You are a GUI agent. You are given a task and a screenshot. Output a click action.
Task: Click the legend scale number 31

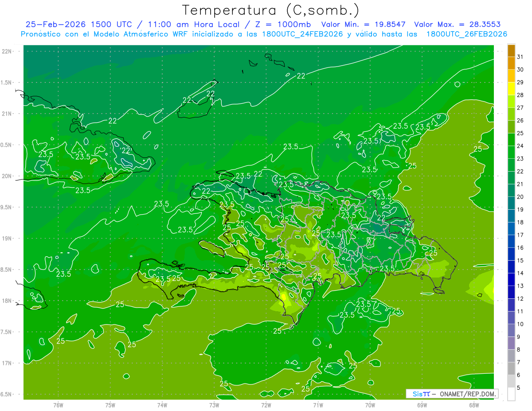click(x=520, y=57)
